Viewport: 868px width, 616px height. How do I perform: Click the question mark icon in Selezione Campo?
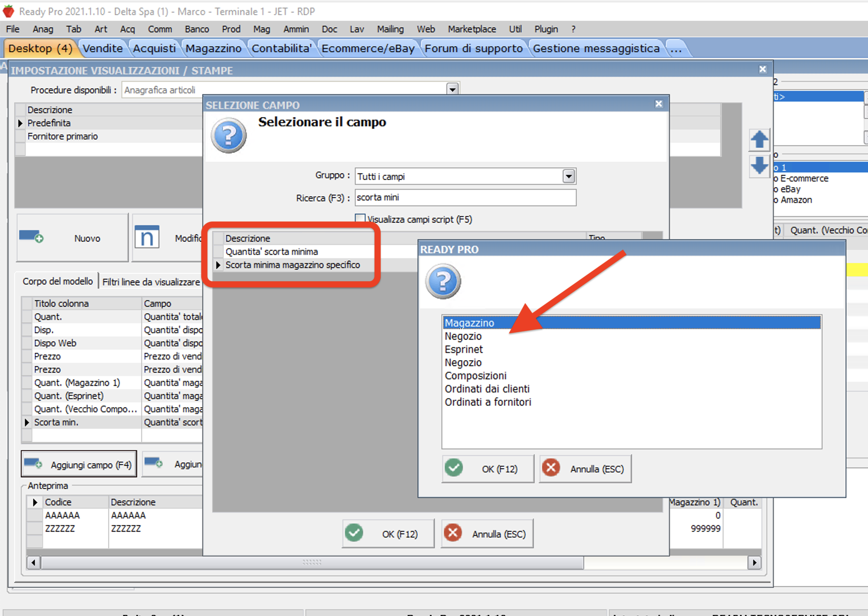coord(229,135)
